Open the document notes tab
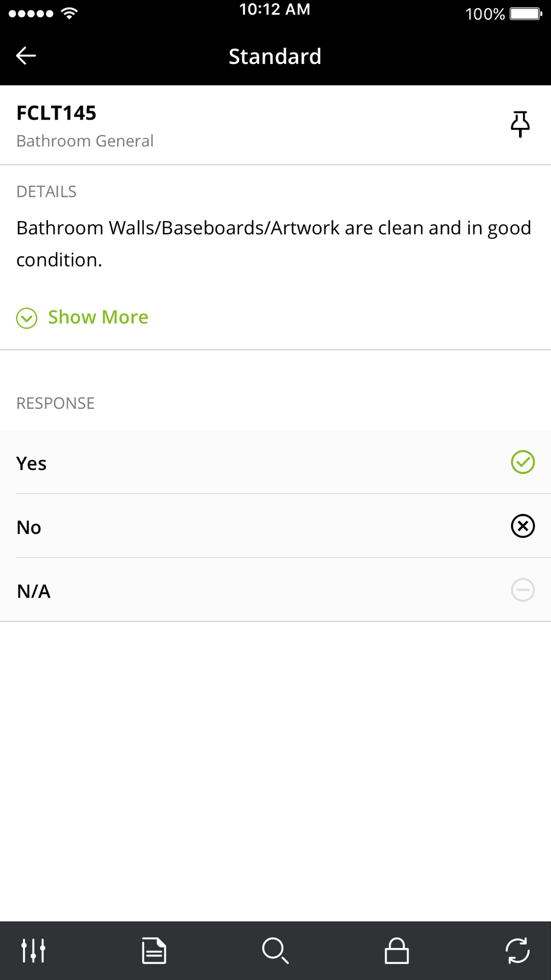 154,950
